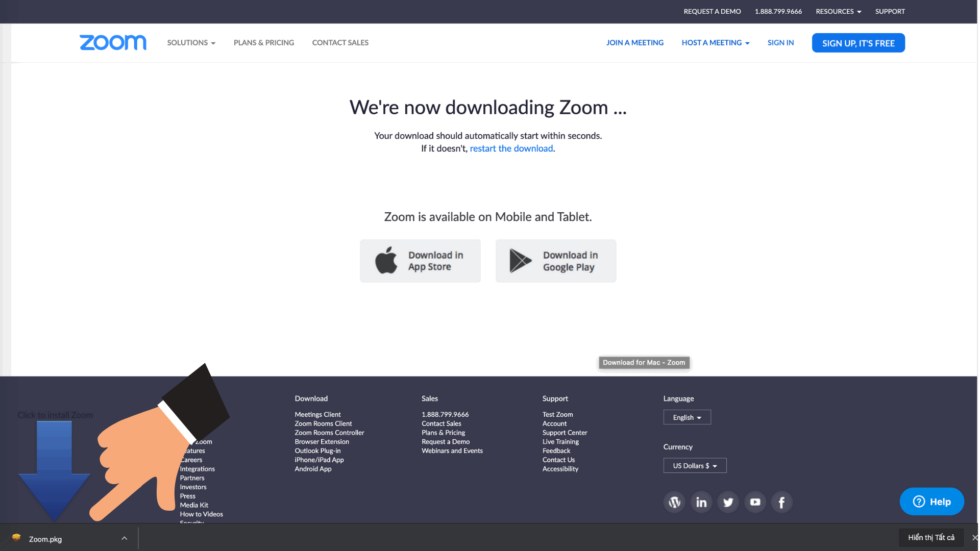Screen dimensions: 980x551
Task: Click Hiển thị Tất cả button
Action: tap(931, 538)
